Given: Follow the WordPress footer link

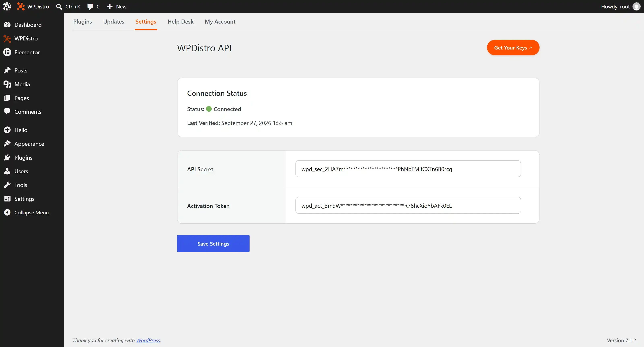Looking at the screenshot, I should click(148, 340).
